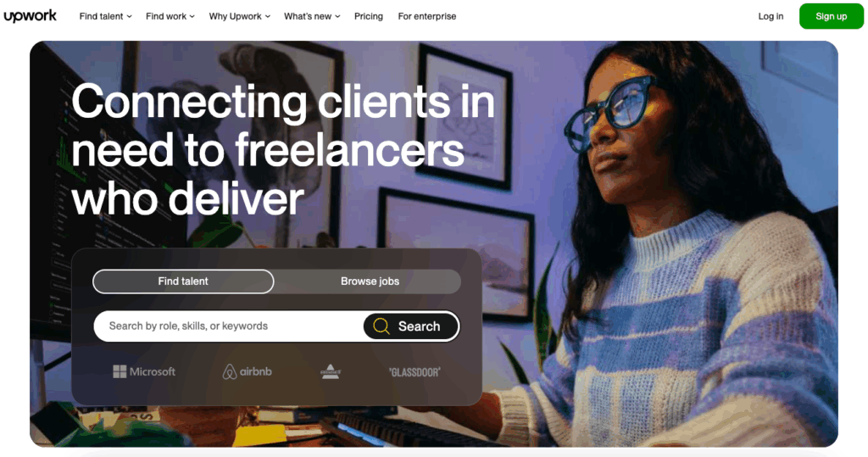Open the Why Upwork menu
Viewport: 868px width, 457px height.
point(239,17)
